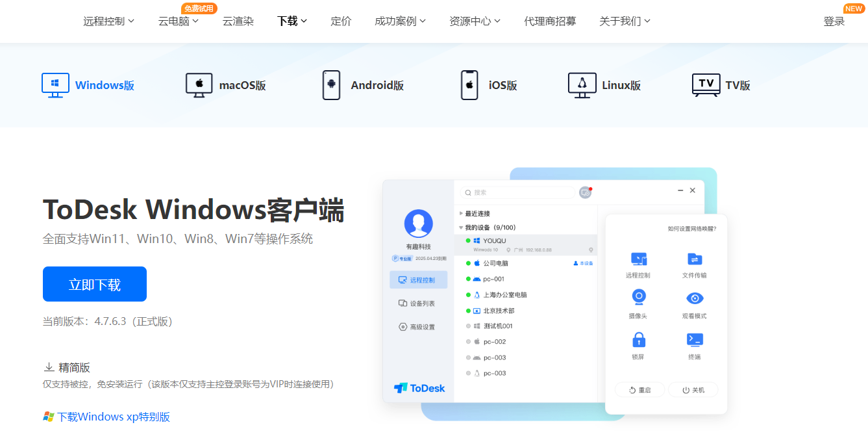Select the pc-002 device row
This screenshot has width=868, height=440.
(x=525, y=342)
